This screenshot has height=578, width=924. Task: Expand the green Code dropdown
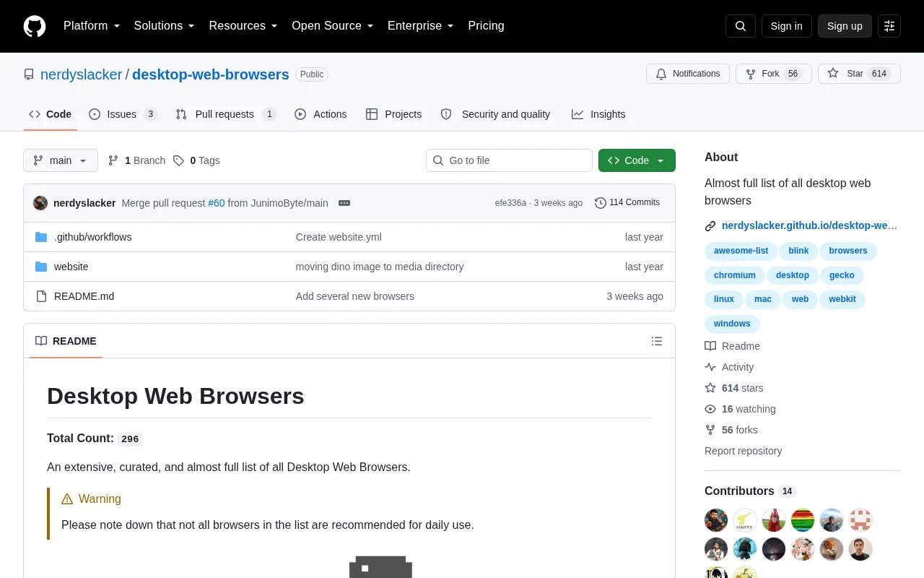tap(637, 160)
